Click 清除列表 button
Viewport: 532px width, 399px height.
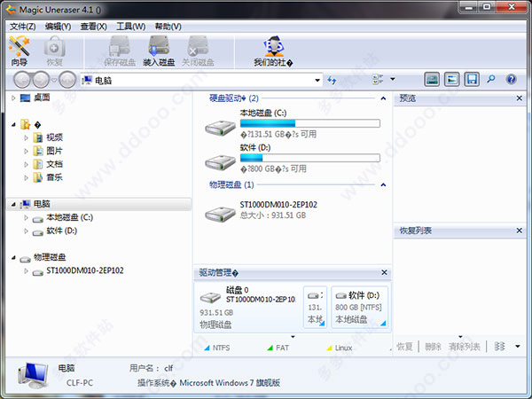click(464, 347)
